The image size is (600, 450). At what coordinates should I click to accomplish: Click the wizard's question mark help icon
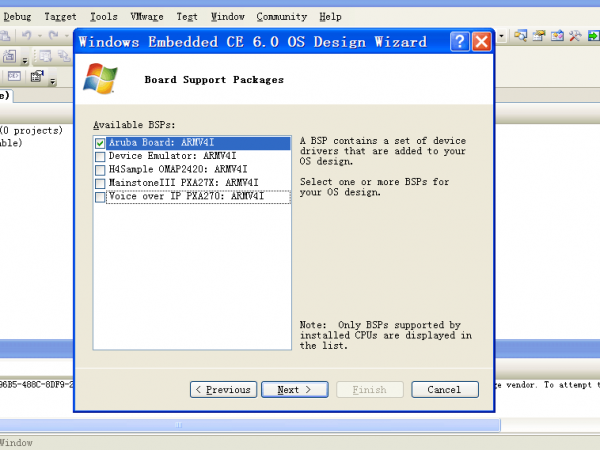pyautogui.click(x=459, y=42)
